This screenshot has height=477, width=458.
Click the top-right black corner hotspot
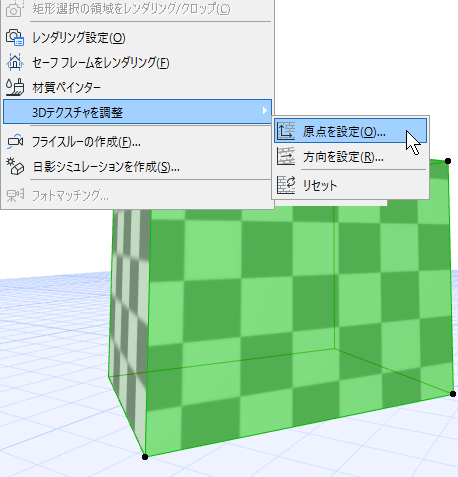coord(448,161)
